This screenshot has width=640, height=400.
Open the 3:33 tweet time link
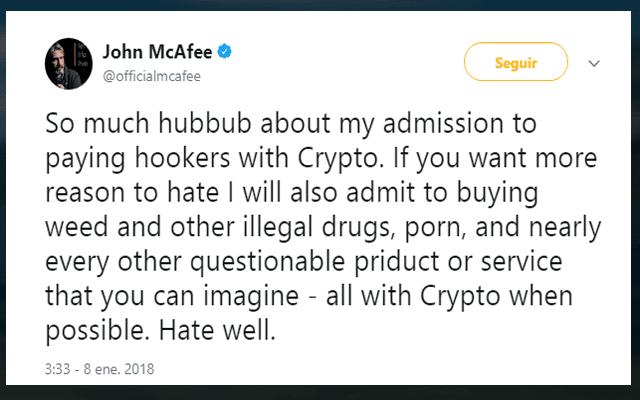pos(57,368)
